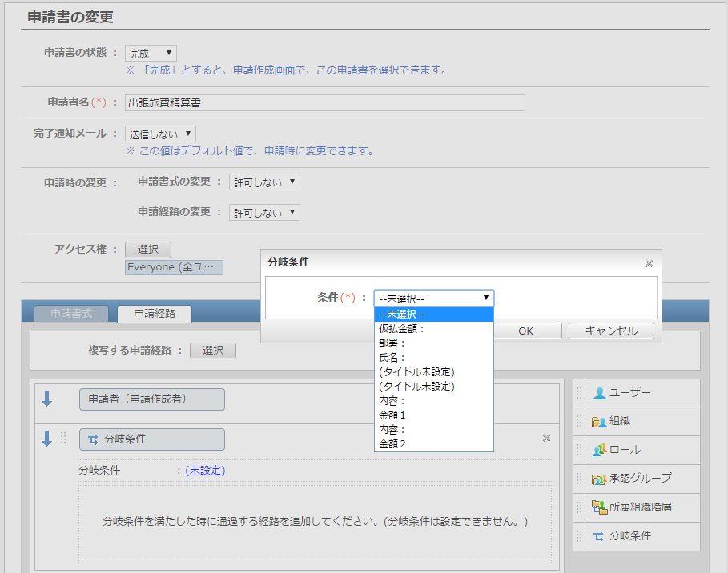Image resolution: width=728 pixels, height=573 pixels.
Task: Remove the 分岐条件 route step with X
Action: [x=546, y=438]
